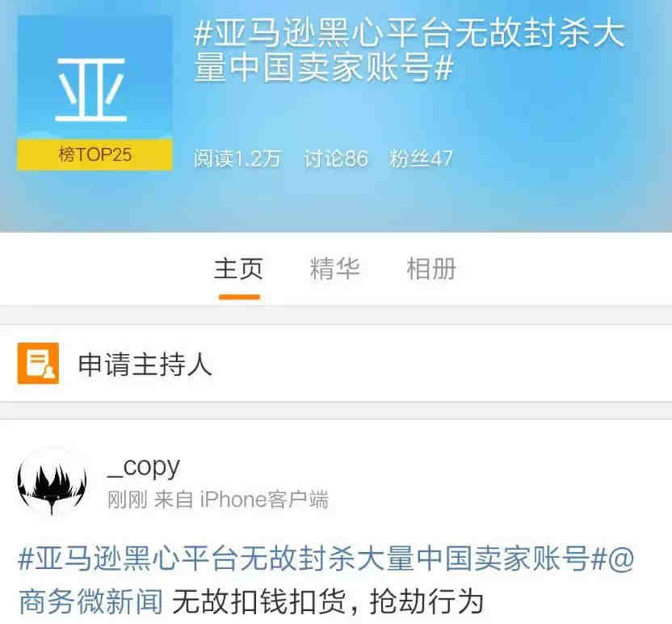The image size is (672, 624).
Task: Tap the @ symbol ending the first post line
Action: [621, 559]
